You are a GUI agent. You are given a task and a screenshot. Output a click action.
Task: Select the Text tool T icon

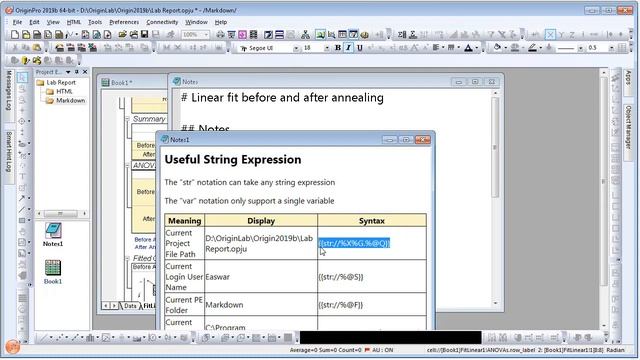22,177
